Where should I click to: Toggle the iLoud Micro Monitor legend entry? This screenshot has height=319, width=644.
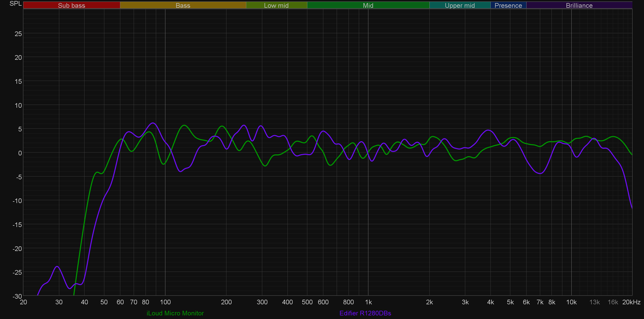pos(175,313)
